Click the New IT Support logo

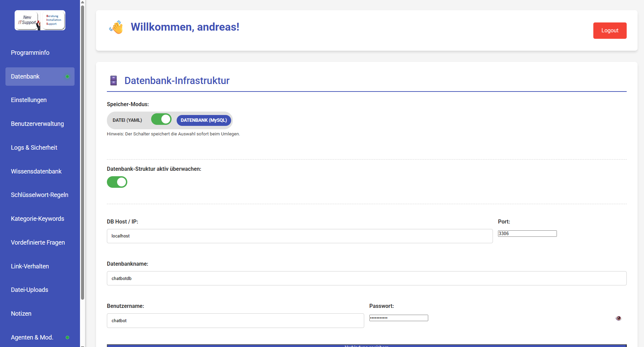[x=40, y=20]
